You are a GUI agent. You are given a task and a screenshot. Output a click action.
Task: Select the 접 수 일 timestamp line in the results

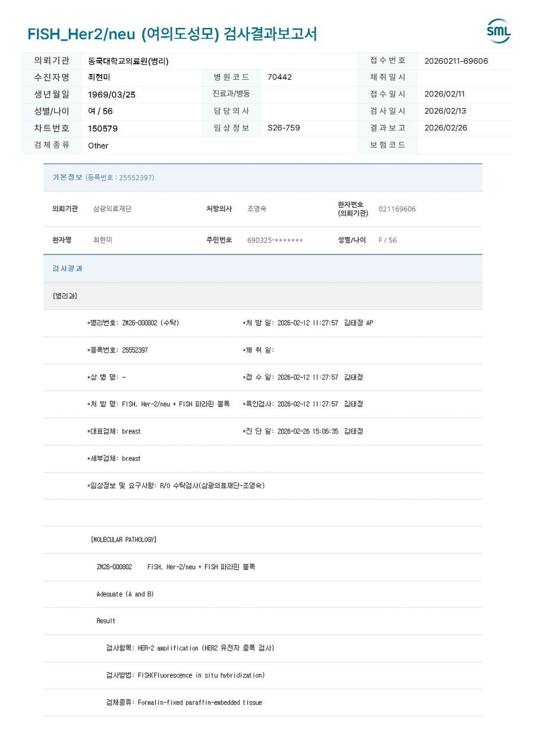coord(303,377)
